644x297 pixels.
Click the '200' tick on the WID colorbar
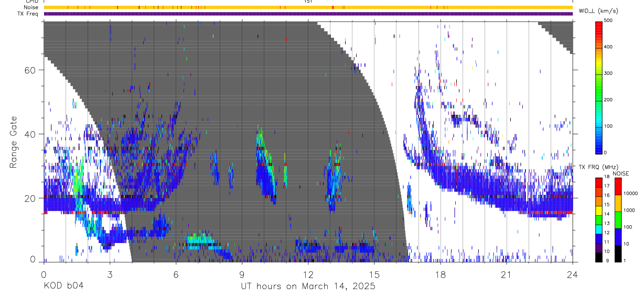[608, 100]
